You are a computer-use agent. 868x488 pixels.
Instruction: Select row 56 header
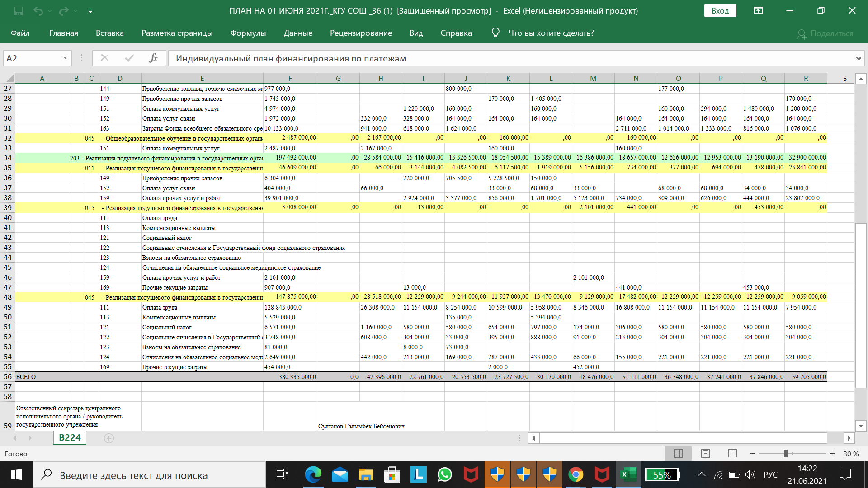click(x=8, y=377)
